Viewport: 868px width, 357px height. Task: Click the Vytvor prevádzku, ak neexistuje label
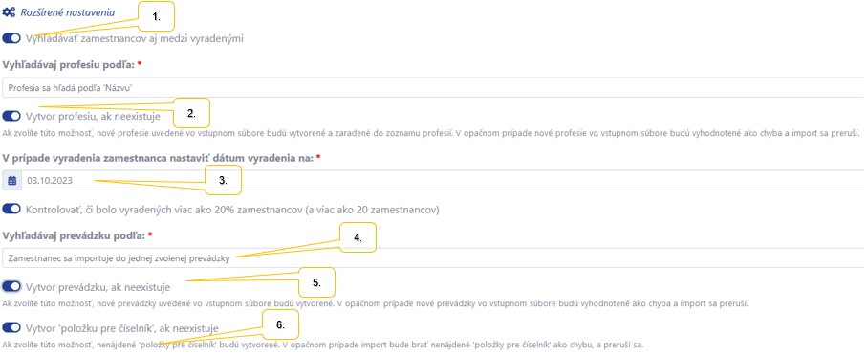(98, 287)
